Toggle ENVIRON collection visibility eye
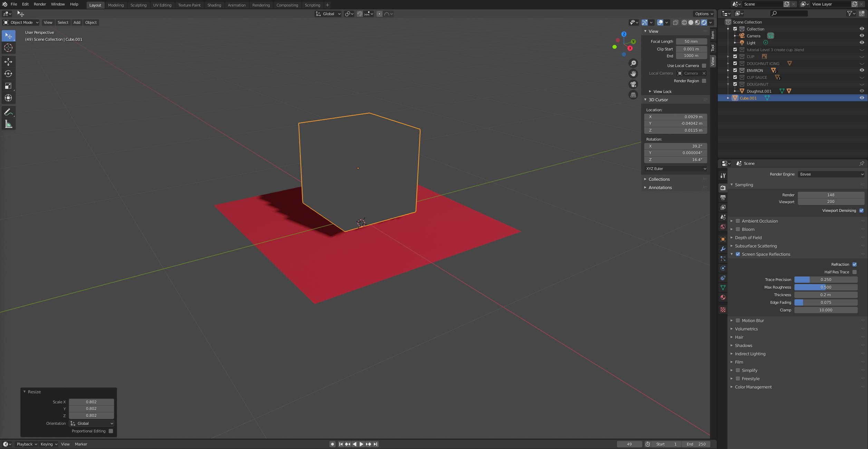Screen dimensions: 868x449 pyautogui.click(x=862, y=71)
